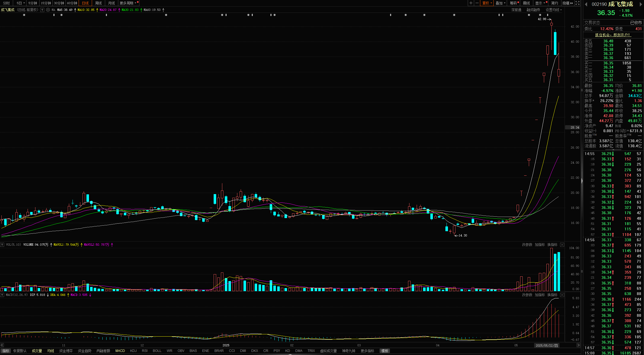Click VOL panel help question icon
The width and height of the screenshot is (644, 355).
2,245
